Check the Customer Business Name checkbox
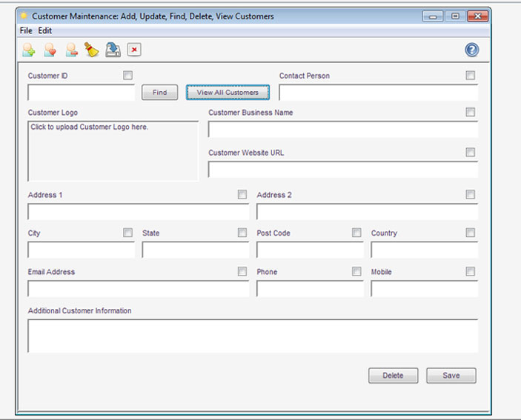Viewport: 521px width, 420px height. point(471,113)
